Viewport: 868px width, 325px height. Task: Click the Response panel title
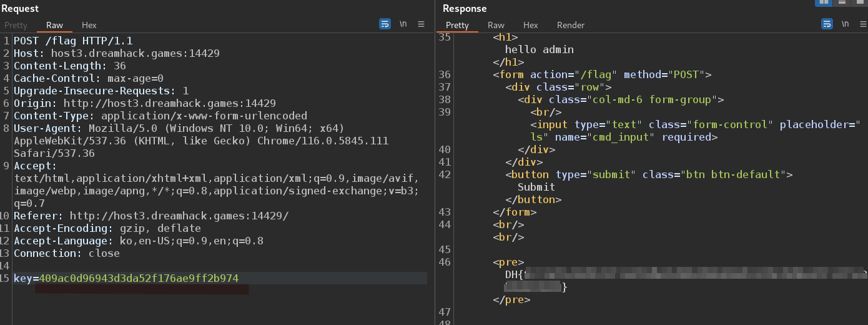tap(465, 9)
